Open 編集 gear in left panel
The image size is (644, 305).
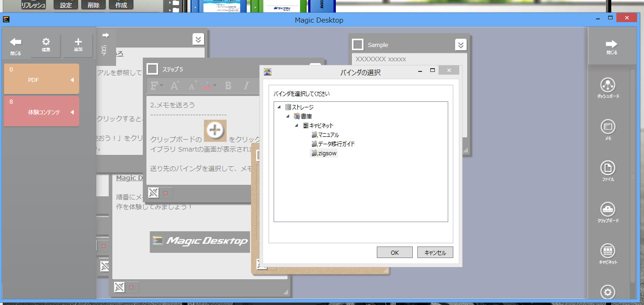[x=46, y=45]
